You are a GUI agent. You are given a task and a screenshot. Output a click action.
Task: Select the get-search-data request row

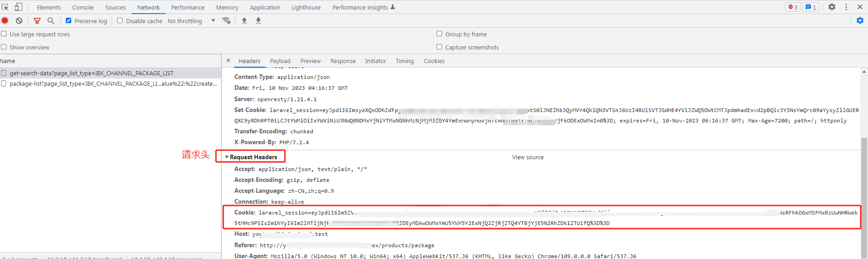click(x=111, y=73)
